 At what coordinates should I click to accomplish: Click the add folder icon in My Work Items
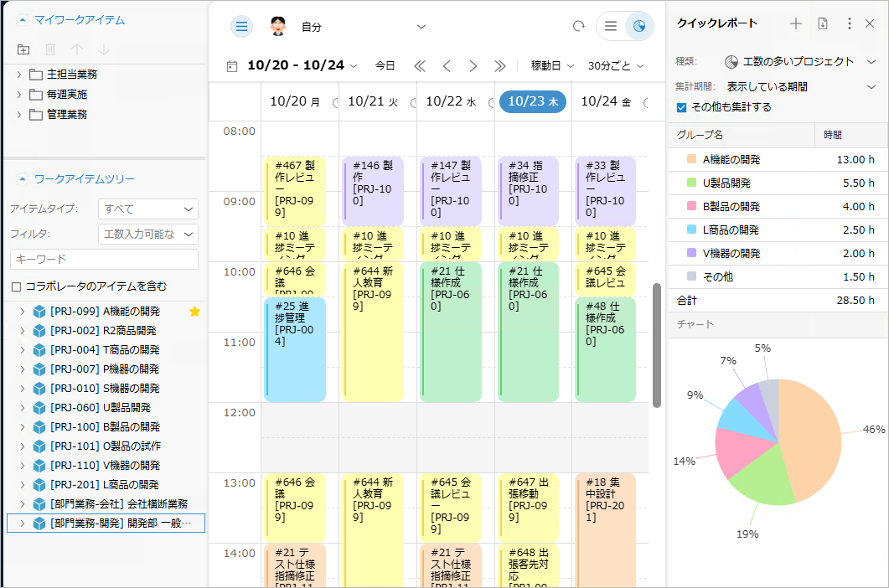point(23,50)
